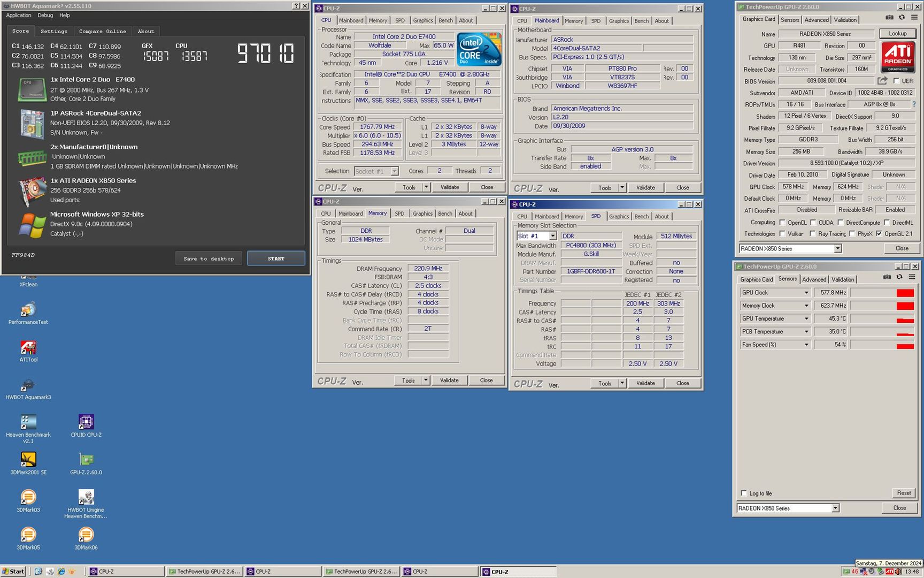This screenshot has width=924, height=578.
Task: Click the BIOS export arrow icon beside the UEFI checkbox
Action: click(882, 81)
